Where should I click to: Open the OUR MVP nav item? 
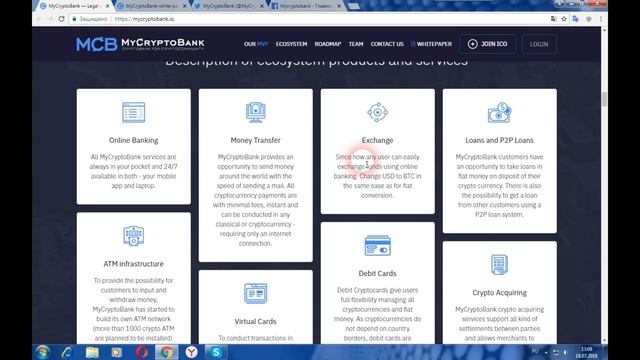pos(256,44)
